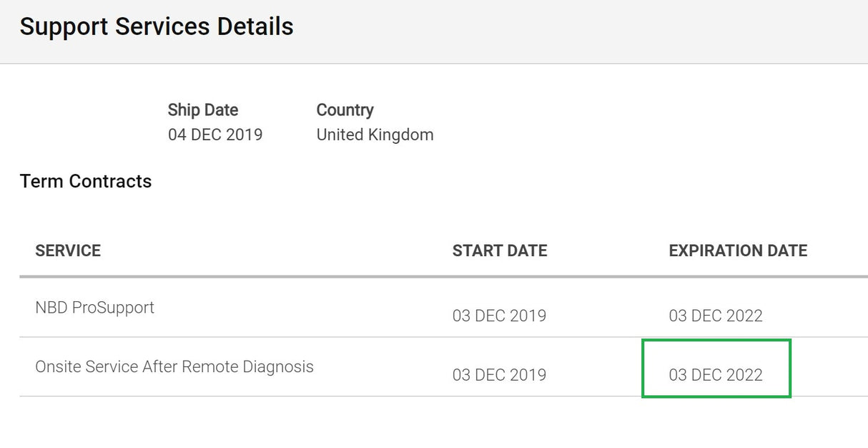Select the Ship Date label
Image resolution: width=868 pixels, height=448 pixels.
click(x=203, y=110)
